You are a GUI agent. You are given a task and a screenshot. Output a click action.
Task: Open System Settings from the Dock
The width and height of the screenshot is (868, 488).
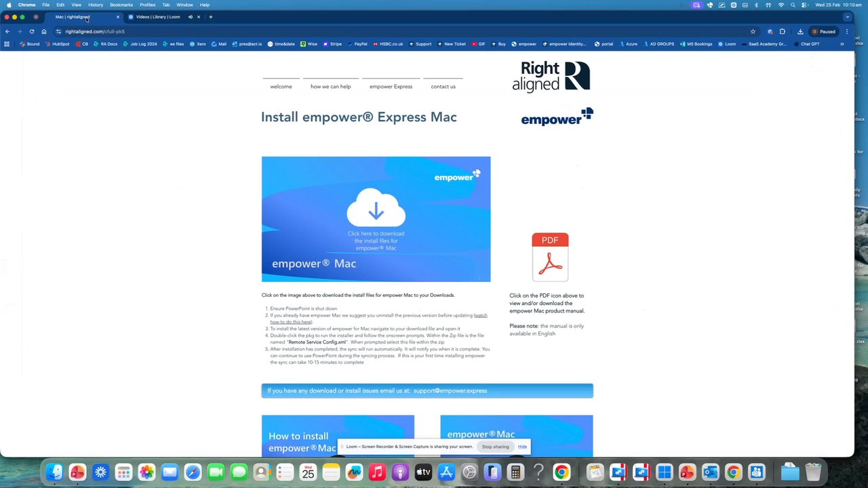pyautogui.click(x=469, y=472)
